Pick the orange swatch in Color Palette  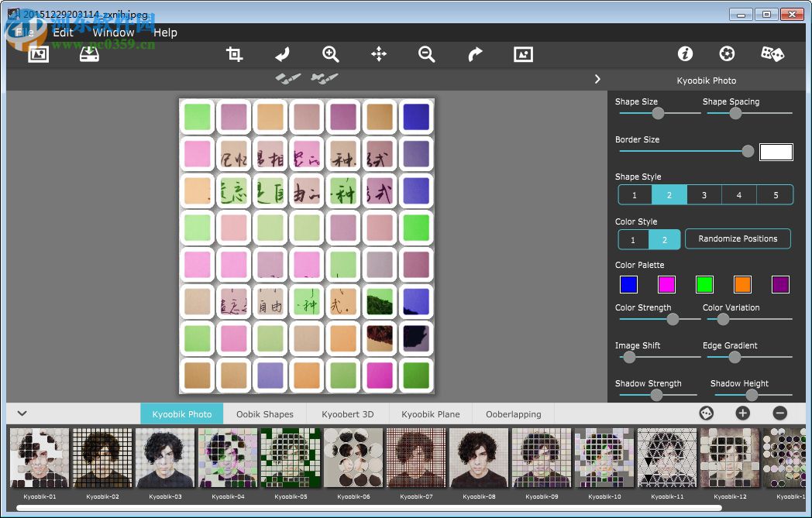point(742,284)
